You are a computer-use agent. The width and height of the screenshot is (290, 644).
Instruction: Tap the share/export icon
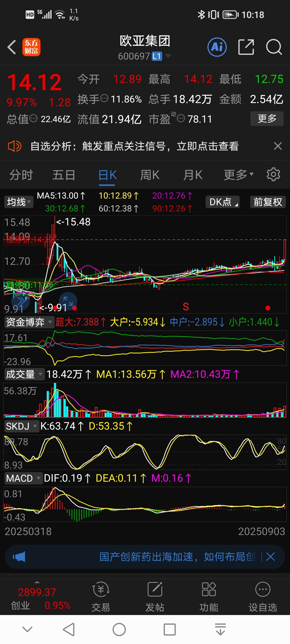pyautogui.click(x=246, y=47)
